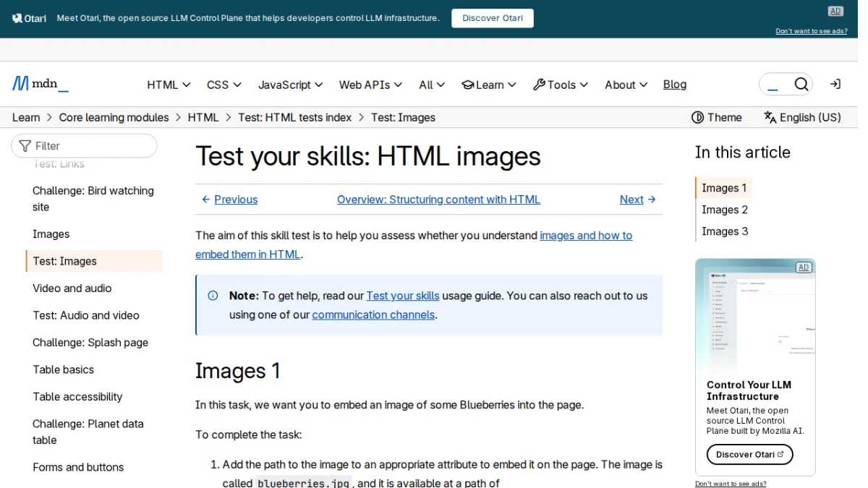
Task: Open the communication channels link
Action: tap(373, 314)
